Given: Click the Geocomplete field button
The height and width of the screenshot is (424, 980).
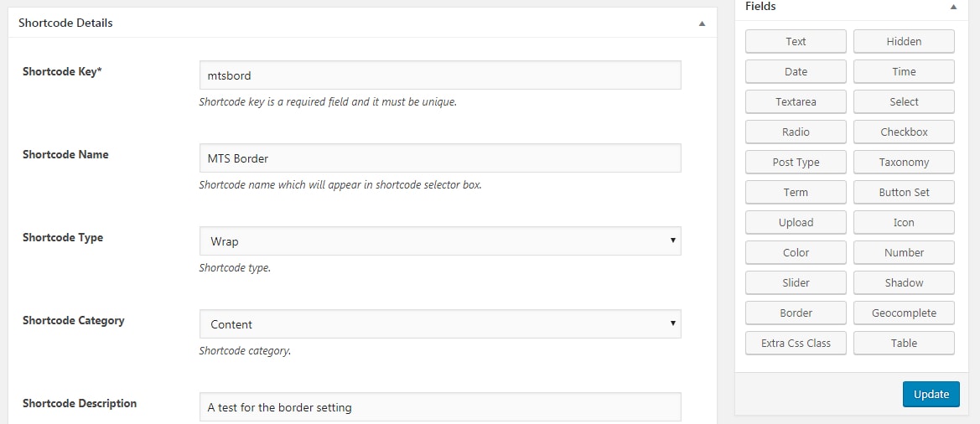Looking at the screenshot, I should tap(904, 313).
